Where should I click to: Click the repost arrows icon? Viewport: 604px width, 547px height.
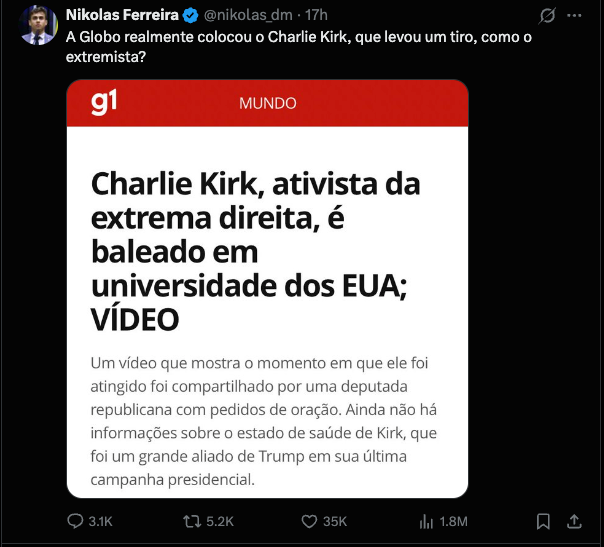coord(192,521)
